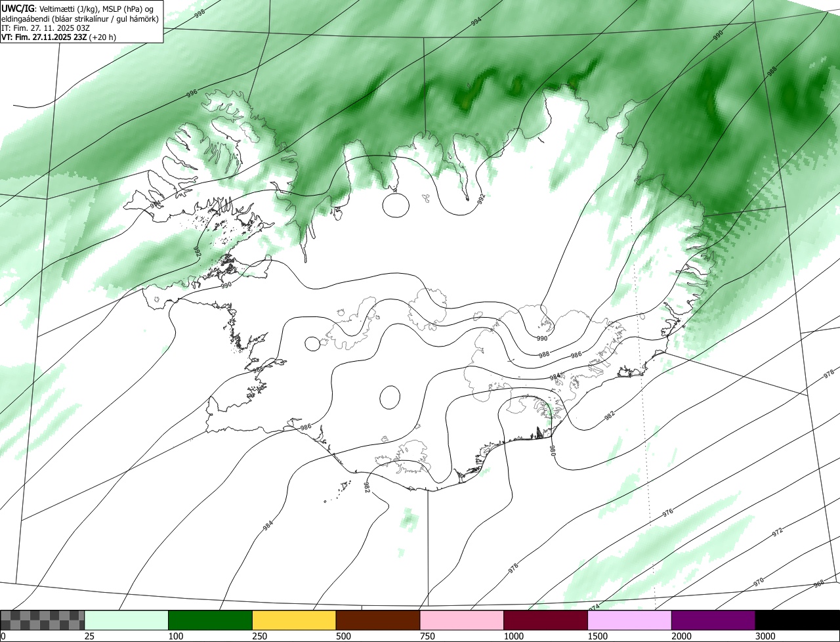Click the legend tick label "1000"
This screenshot has width=840, height=642.
[x=514, y=636]
